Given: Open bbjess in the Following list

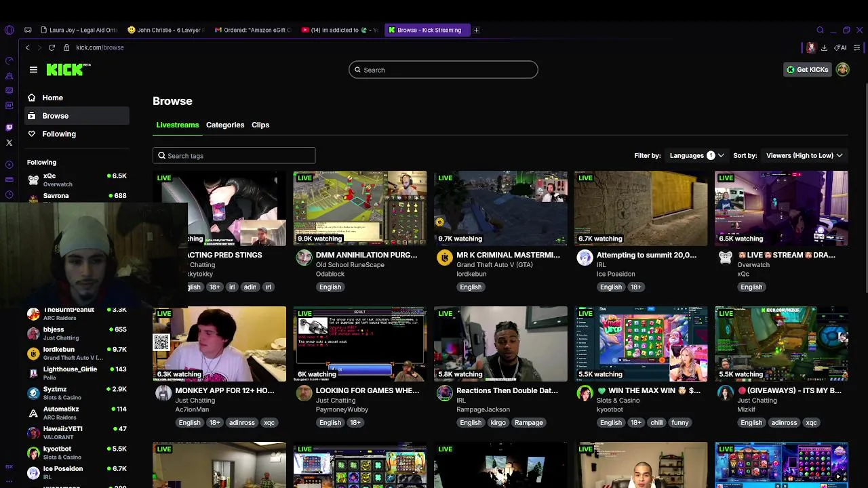Looking at the screenshot, I should click(77, 333).
